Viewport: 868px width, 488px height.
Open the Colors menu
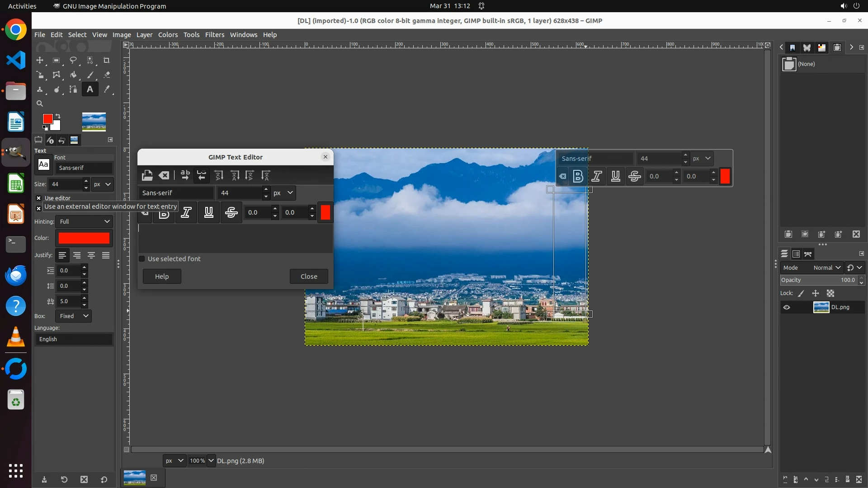point(168,35)
